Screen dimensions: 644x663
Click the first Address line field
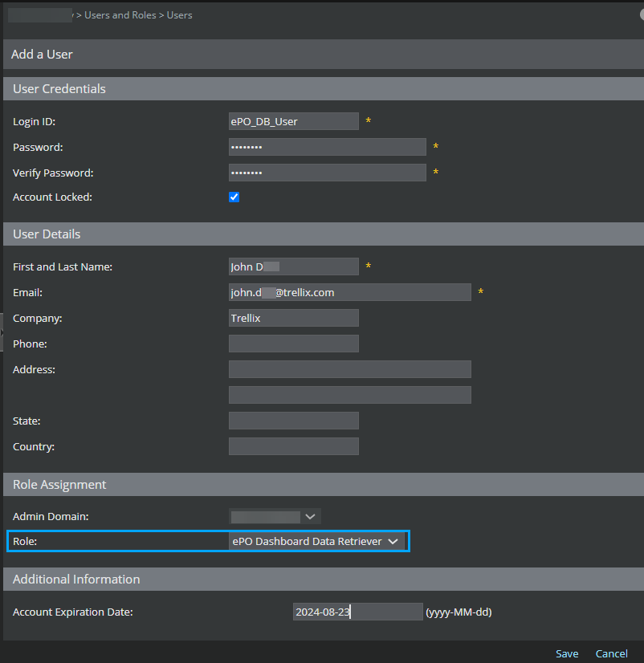point(350,369)
